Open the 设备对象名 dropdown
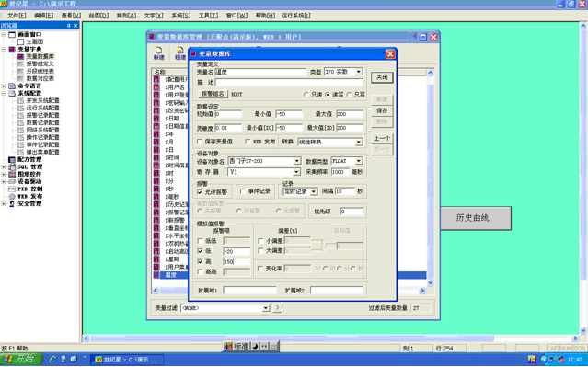588x367 pixels. tap(297, 161)
